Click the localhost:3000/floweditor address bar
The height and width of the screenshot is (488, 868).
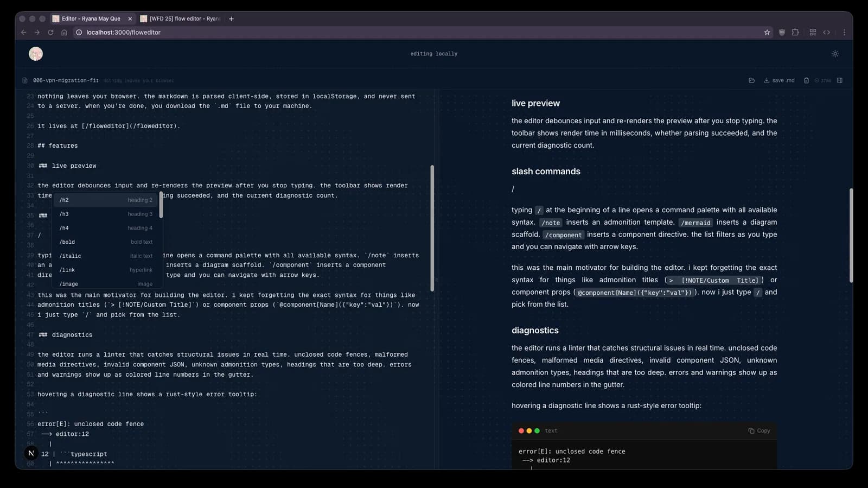coord(423,33)
